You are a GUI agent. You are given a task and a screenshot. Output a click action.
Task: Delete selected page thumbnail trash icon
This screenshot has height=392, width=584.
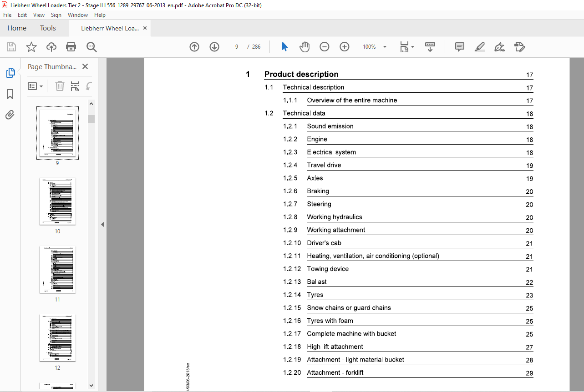coord(60,86)
